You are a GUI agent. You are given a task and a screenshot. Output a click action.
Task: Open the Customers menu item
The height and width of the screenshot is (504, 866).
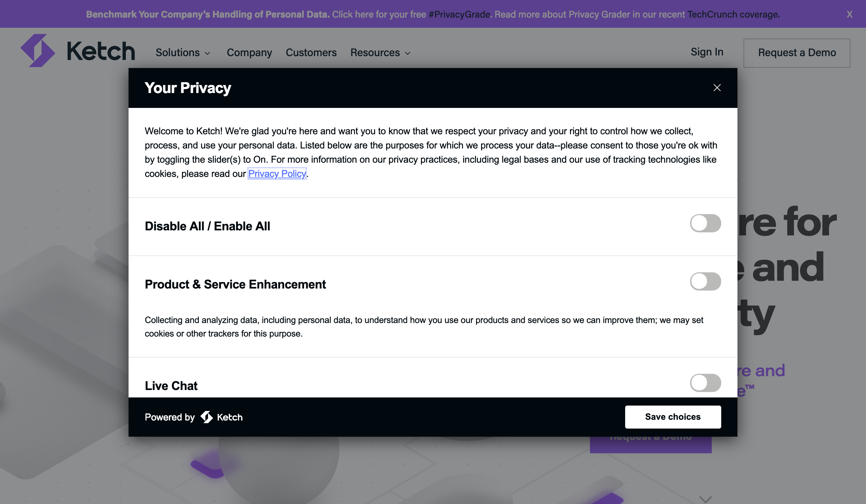tap(311, 52)
